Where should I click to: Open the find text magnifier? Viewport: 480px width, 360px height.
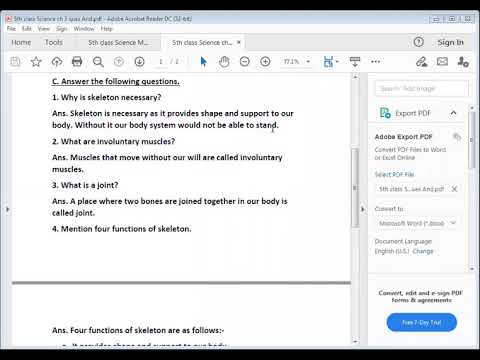[x=98, y=62]
